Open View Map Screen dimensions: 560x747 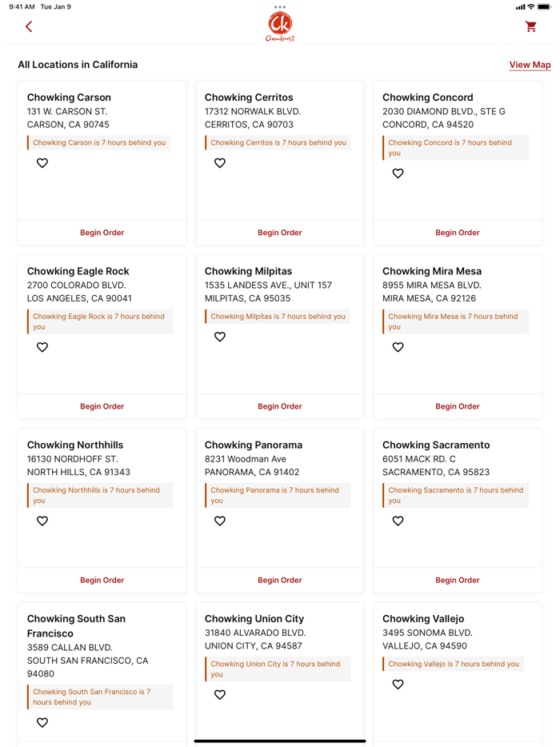pyautogui.click(x=530, y=64)
